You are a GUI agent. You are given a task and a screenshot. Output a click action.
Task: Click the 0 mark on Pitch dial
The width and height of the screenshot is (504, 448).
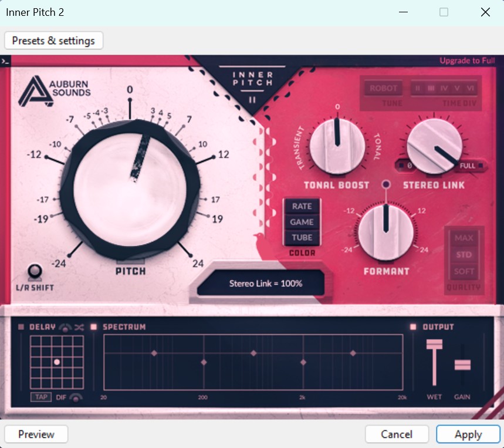click(130, 89)
